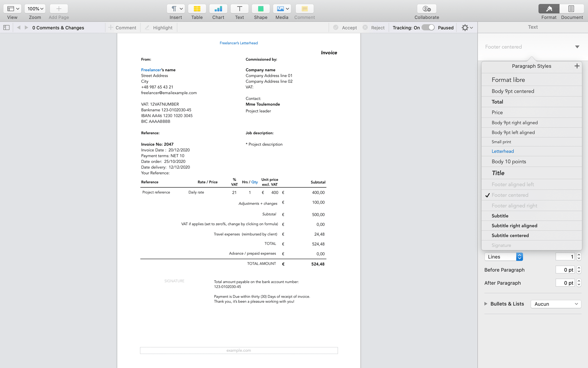Insert a Shape from toolbar

(x=261, y=9)
